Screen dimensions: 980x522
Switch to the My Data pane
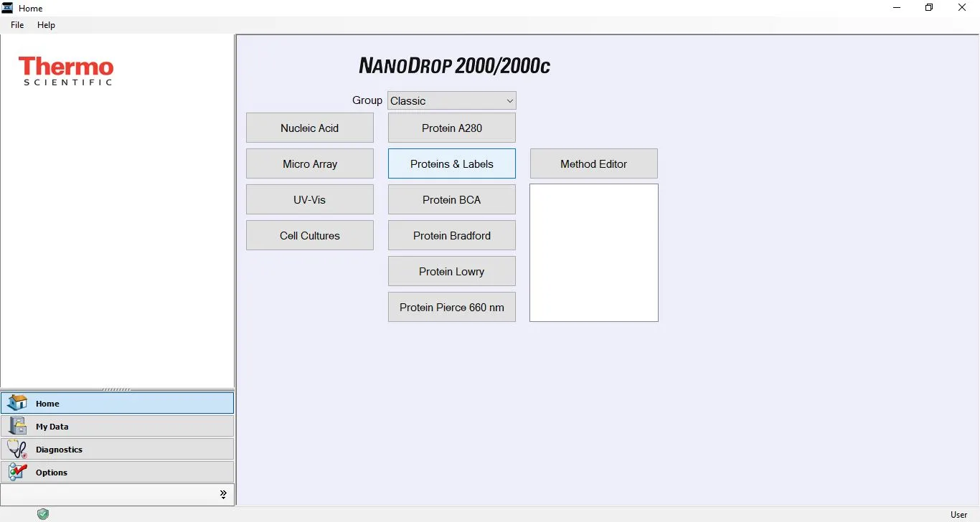tap(117, 426)
